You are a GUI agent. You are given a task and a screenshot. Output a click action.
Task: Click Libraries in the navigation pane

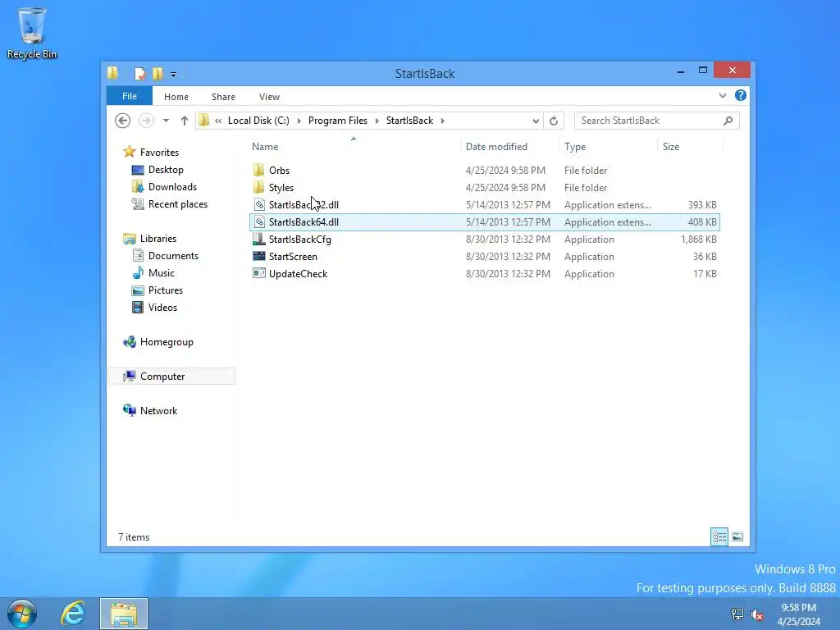coord(158,239)
